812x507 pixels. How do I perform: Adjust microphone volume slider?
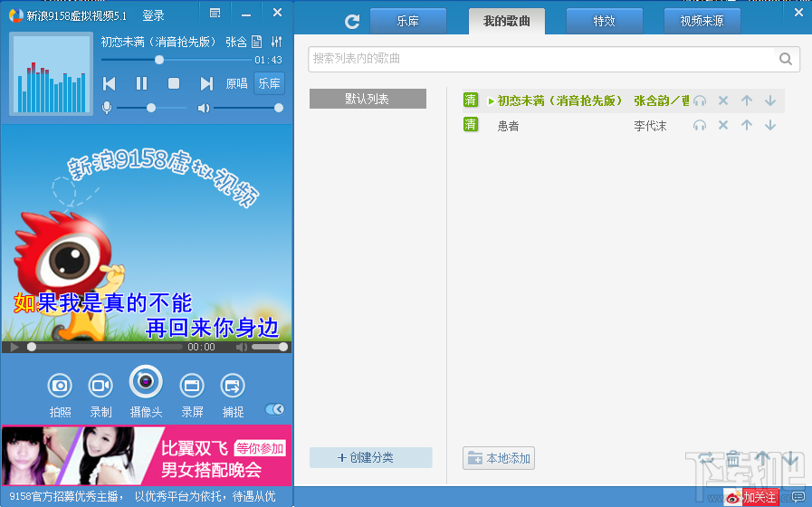click(x=151, y=108)
